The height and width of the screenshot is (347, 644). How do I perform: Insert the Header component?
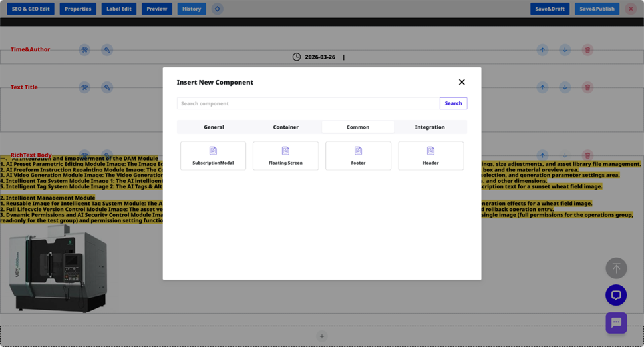(x=431, y=156)
